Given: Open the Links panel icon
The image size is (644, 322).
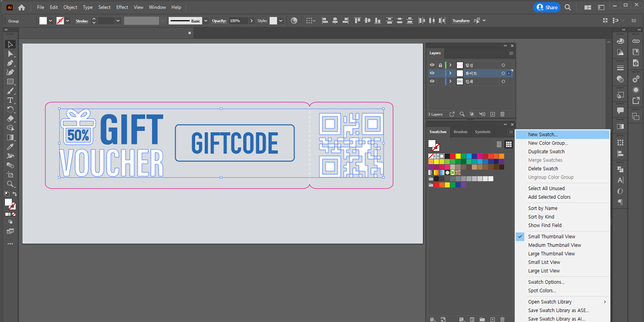Looking at the screenshot, I should point(636,41).
